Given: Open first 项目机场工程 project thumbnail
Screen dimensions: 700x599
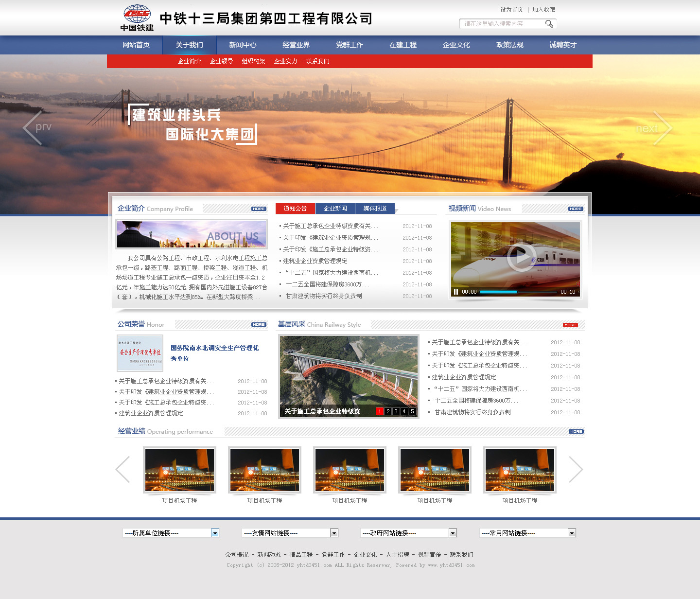Looking at the screenshot, I should pos(179,470).
